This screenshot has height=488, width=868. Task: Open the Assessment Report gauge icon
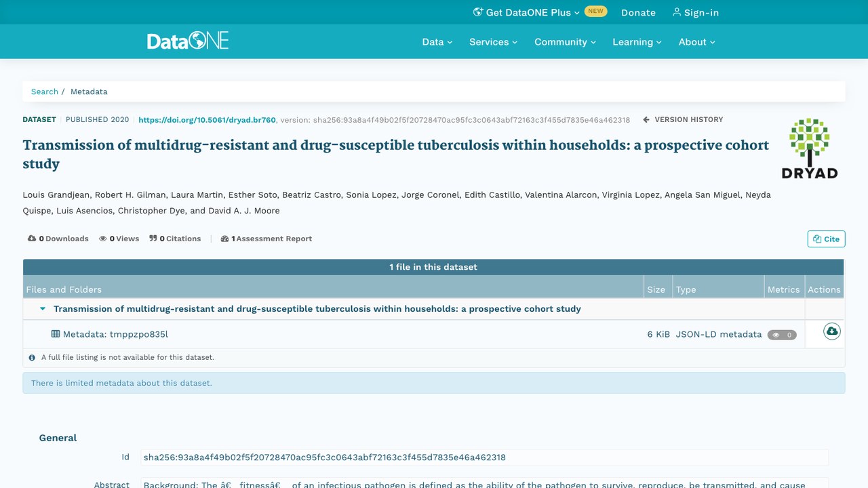(225, 239)
